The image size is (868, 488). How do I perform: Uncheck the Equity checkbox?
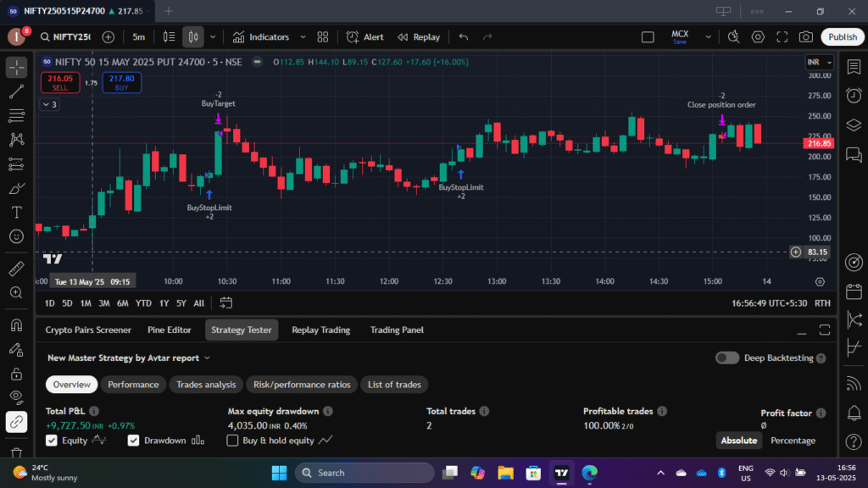click(x=52, y=441)
